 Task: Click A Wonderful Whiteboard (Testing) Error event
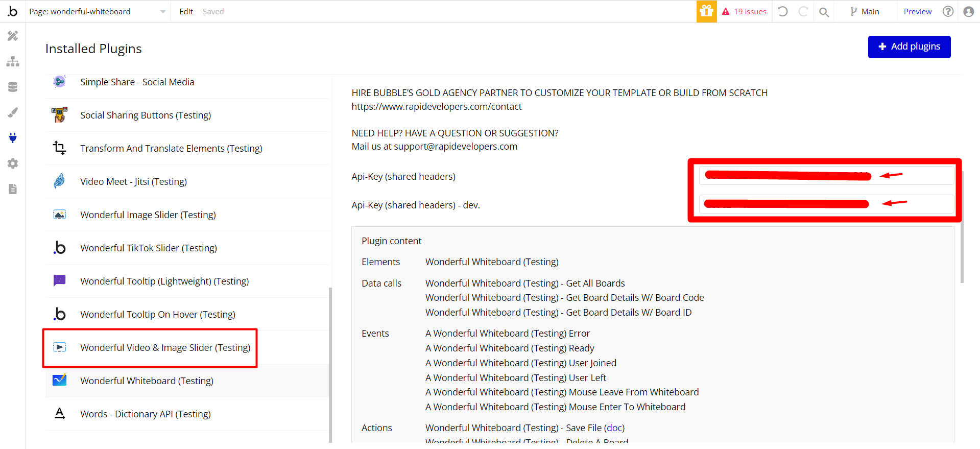pyautogui.click(x=508, y=333)
